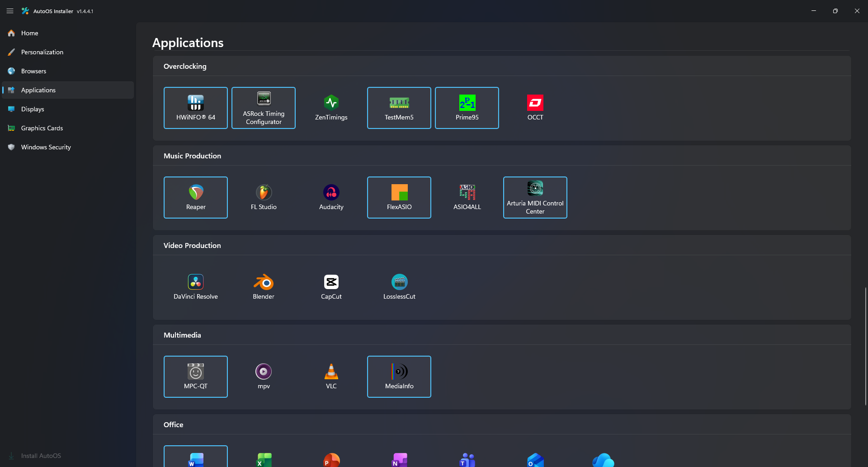The width and height of the screenshot is (868, 467).
Task: Click the TestMem5 memory icon
Action: (x=399, y=103)
